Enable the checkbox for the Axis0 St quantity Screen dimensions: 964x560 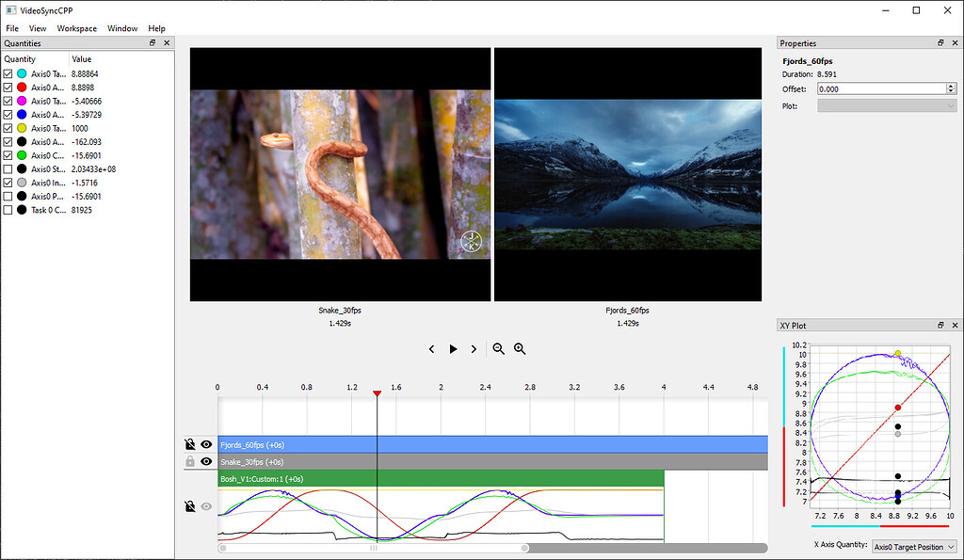(8, 168)
